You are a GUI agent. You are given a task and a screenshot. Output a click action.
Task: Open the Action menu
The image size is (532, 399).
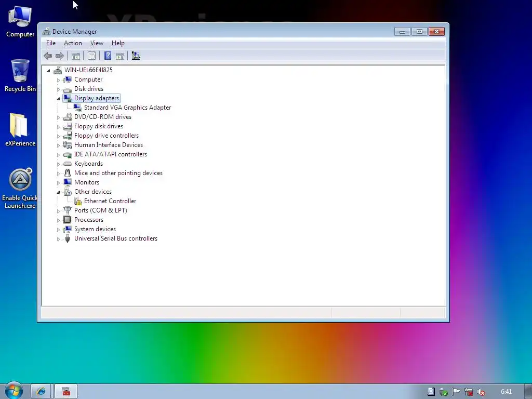[x=73, y=43]
